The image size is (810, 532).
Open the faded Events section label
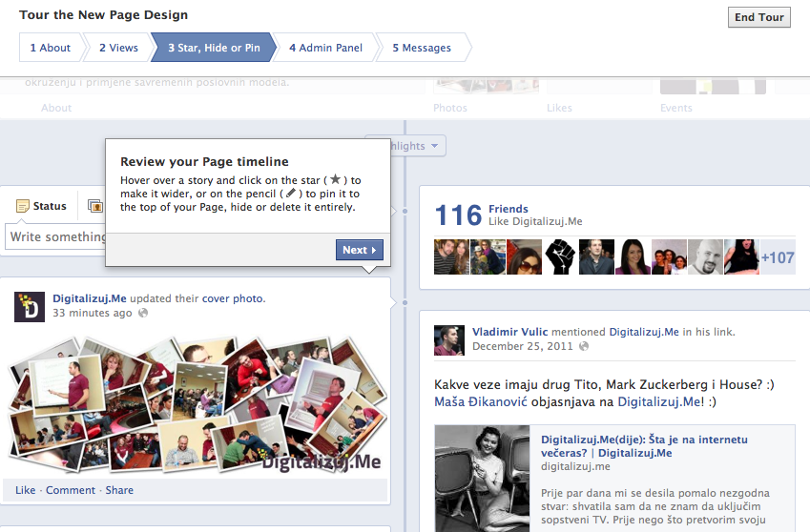click(x=675, y=108)
